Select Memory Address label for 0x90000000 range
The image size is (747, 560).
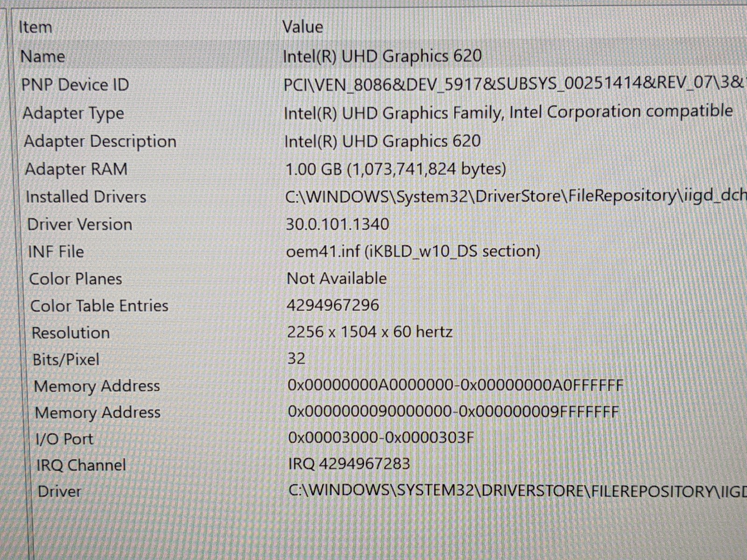(98, 413)
